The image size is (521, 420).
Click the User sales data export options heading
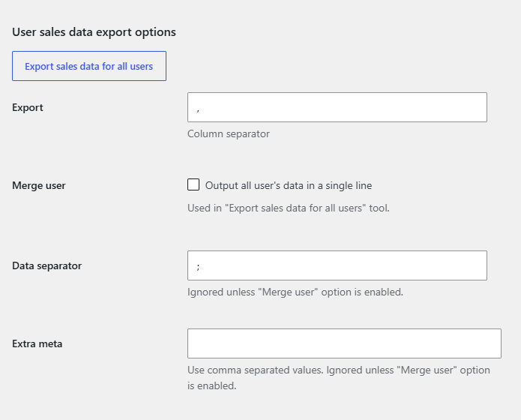[x=94, y=32]
